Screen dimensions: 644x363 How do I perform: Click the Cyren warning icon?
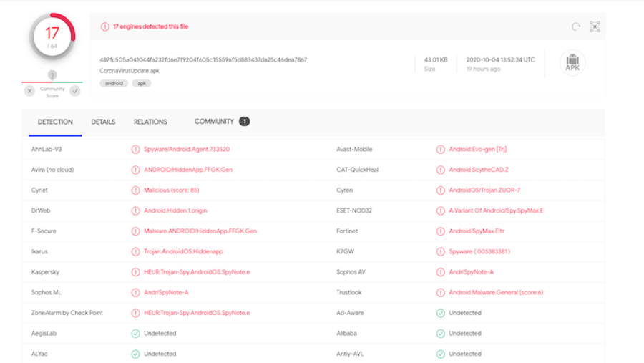point(441,190)
